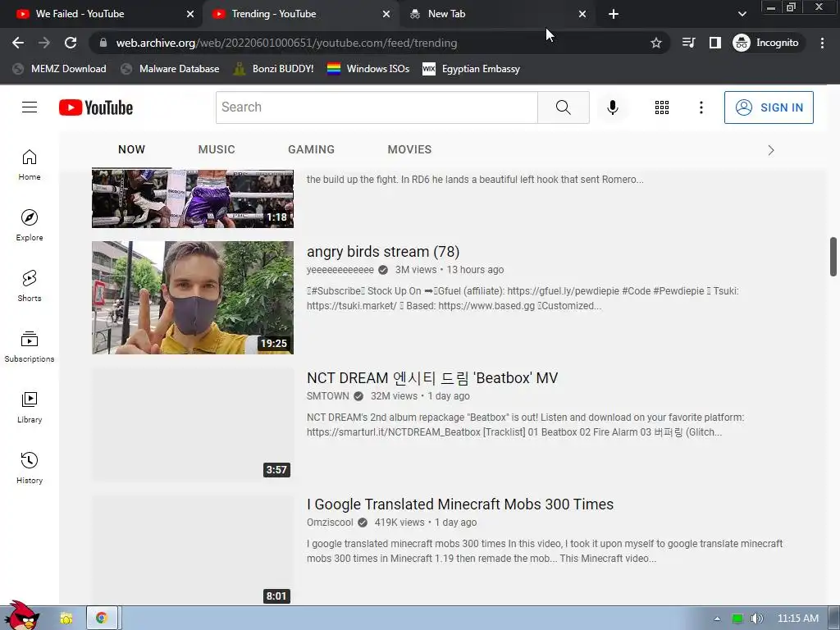Click the green tray icon beside the speaker

click(x=737, y=619)
